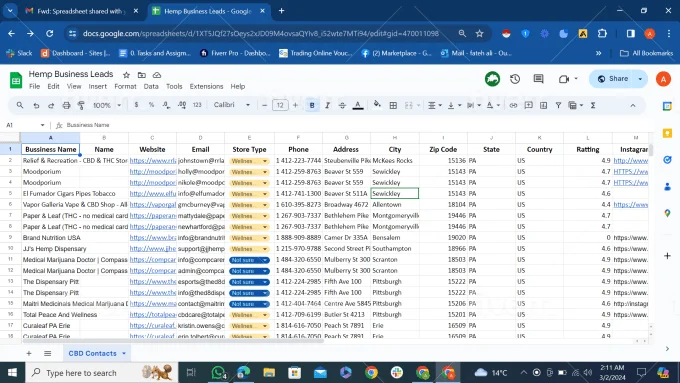Open Google Calendar side panel
This screenshot has width=680, height=383.
point(667,106)
